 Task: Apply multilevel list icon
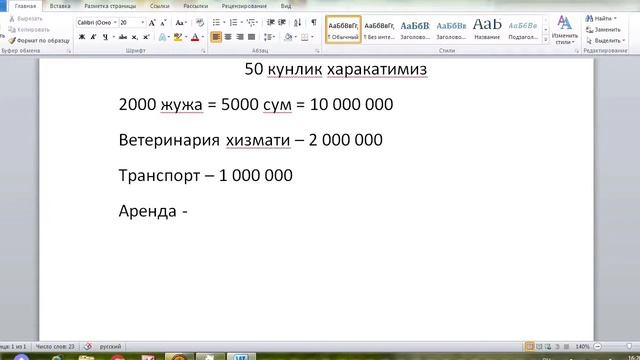coord(251,22)
